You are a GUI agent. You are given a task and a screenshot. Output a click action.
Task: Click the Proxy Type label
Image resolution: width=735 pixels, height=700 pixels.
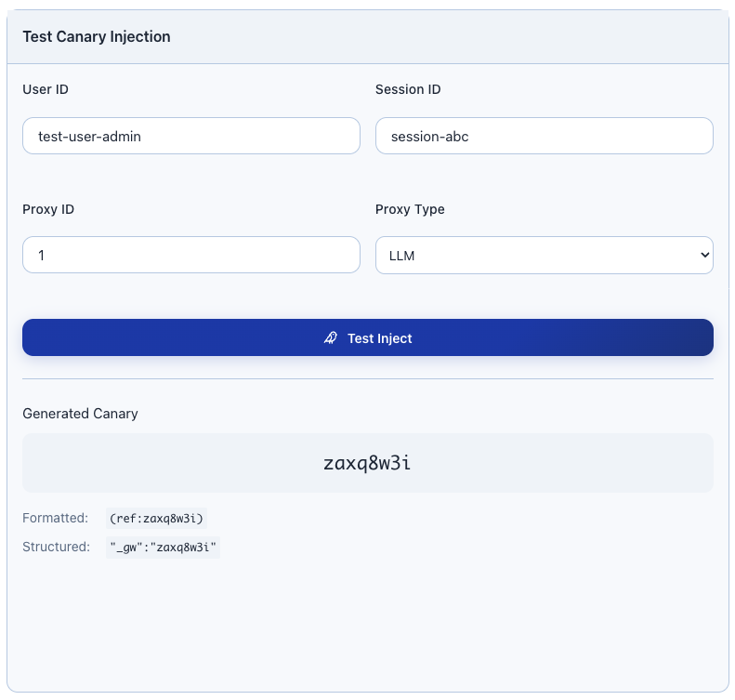point(410,209)
